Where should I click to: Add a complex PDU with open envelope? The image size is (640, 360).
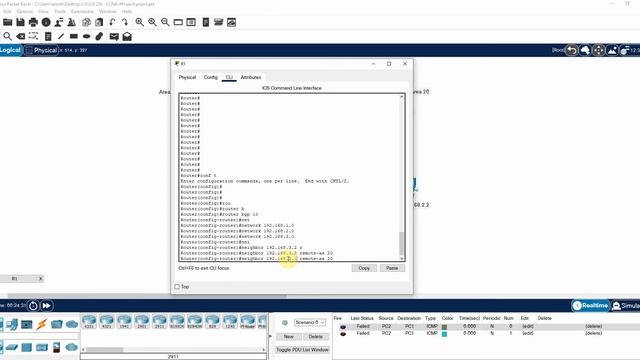(127, 36)
